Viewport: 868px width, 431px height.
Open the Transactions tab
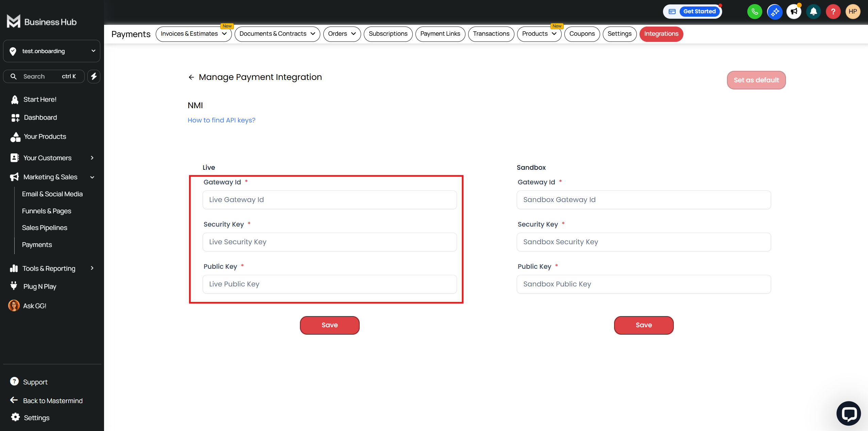click(491, 34)
